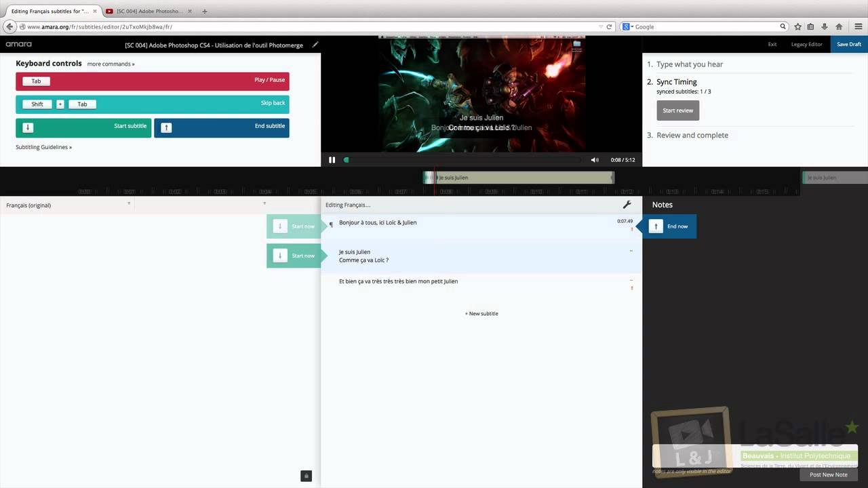
Task: Open bookmarks list icon in browser toolbar
Action: pyautogui.click(x=810, y=26)
